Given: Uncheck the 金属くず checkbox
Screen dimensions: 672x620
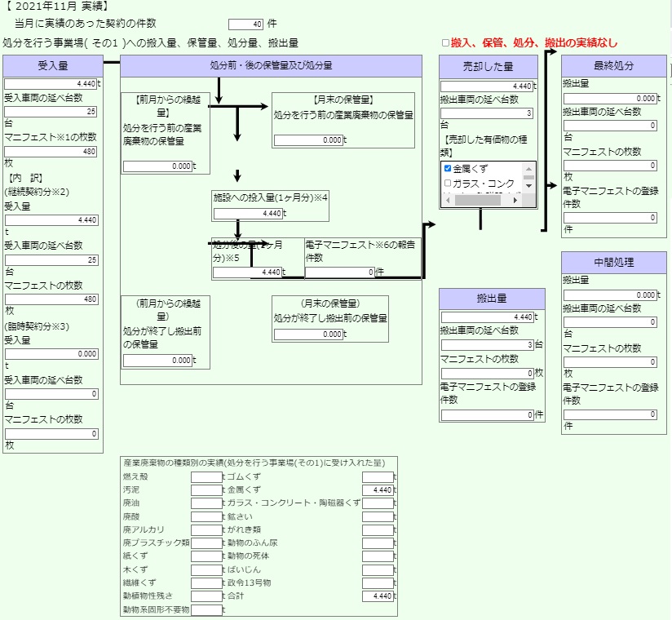Looking at the screenshot, I should pos(448,169).
